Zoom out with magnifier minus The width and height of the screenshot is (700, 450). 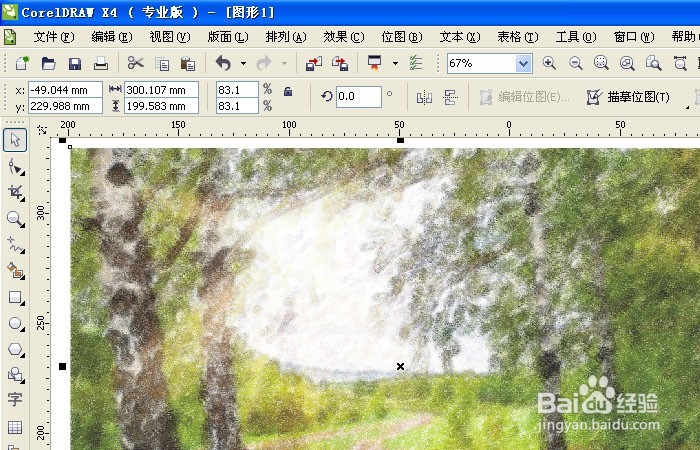pyautogui.click(x=575, y=63)
